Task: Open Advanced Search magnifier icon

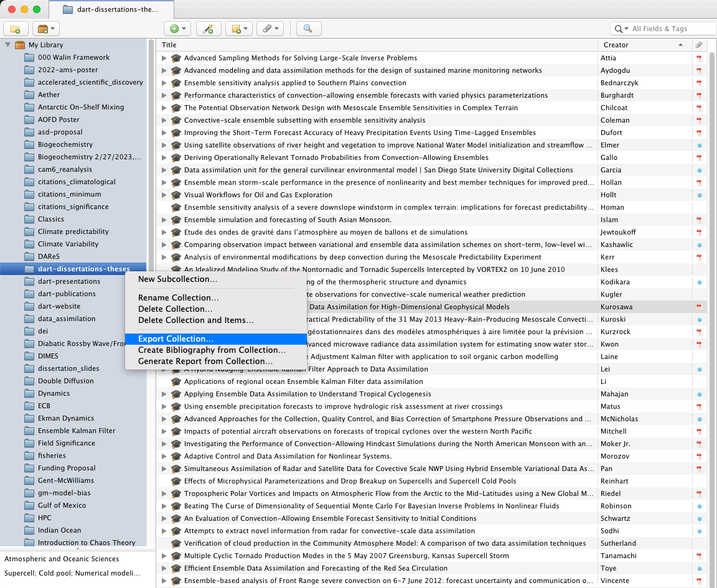Action: [x=308, y=29]
